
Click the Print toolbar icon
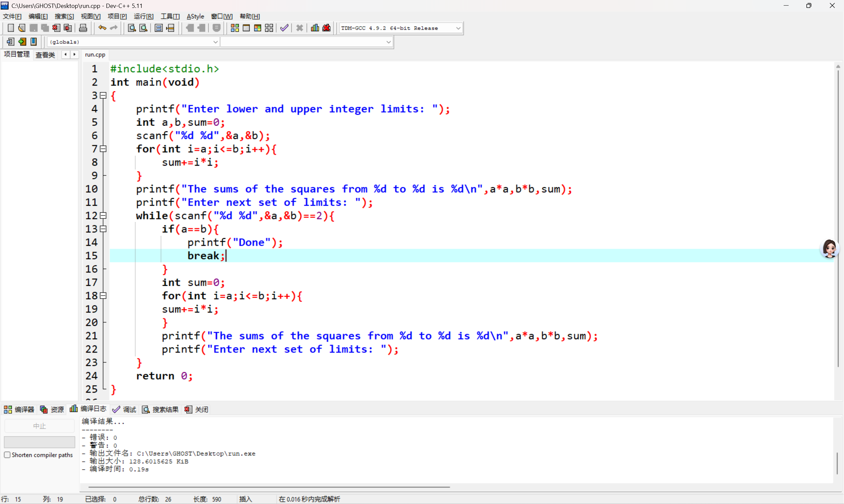pyautogui.click(x=83, y=28)
